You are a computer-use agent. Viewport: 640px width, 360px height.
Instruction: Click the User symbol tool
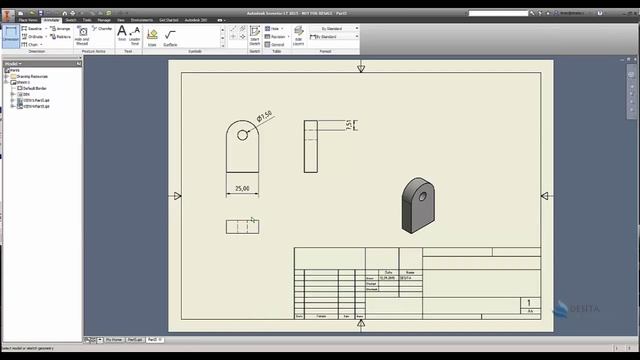[x=152, y=38]
